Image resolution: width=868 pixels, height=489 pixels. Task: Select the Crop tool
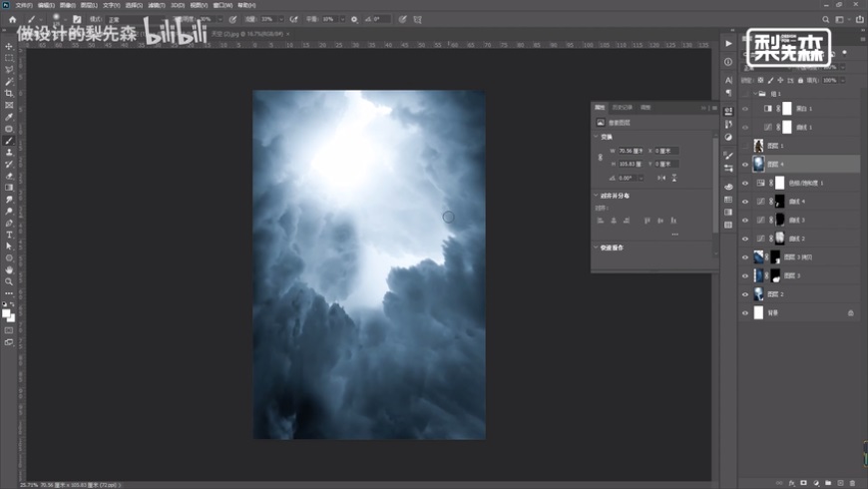point(9,93)
